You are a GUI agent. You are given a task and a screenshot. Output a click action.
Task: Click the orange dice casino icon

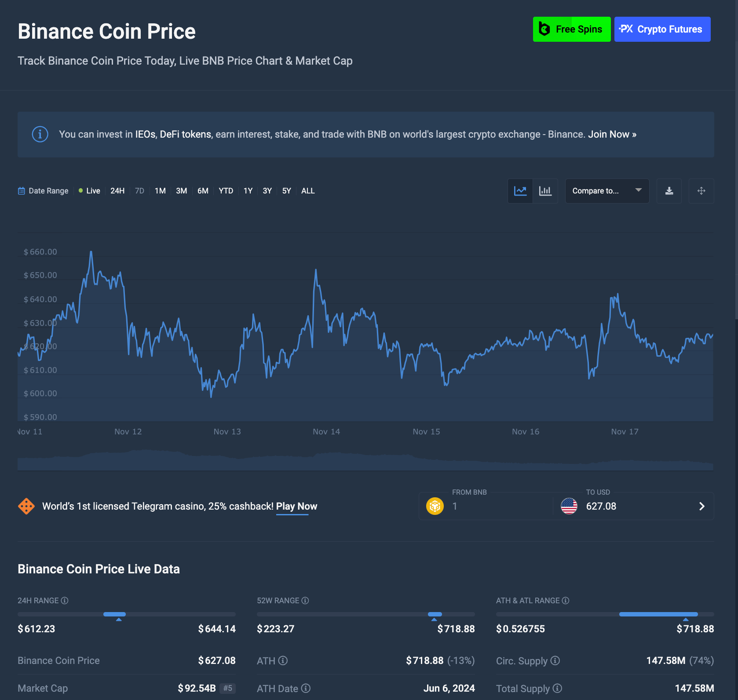click(26, 506)
